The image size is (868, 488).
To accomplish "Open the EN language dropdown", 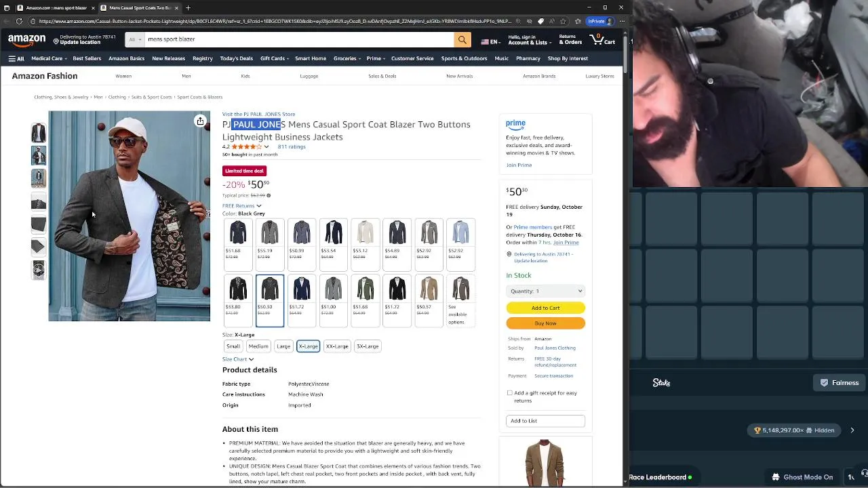I will coord(490,41).
